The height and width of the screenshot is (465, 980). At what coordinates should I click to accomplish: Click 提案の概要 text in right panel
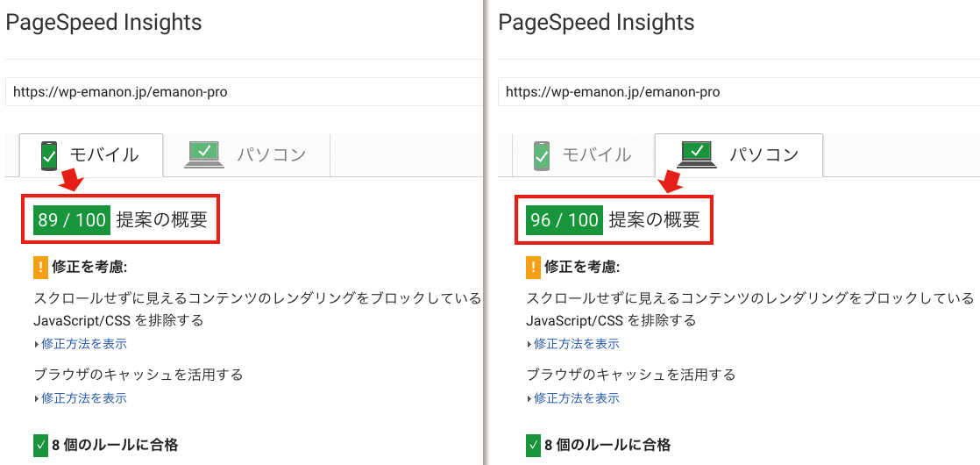655,220
